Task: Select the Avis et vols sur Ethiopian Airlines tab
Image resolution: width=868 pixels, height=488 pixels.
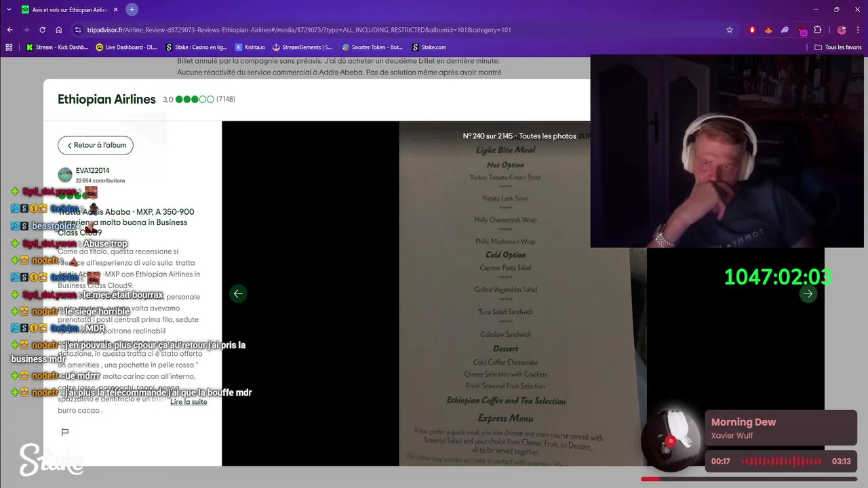Action: (x=69, y=10)
